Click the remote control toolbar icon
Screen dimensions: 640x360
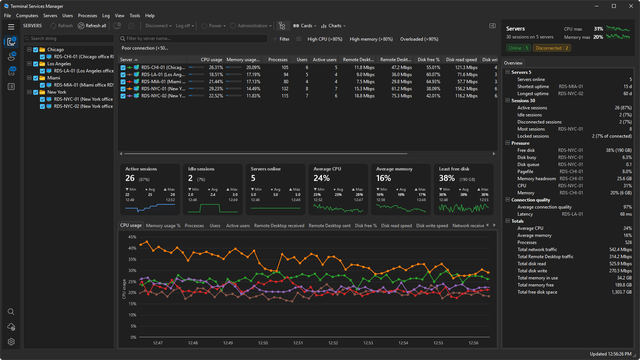point(117,26)
